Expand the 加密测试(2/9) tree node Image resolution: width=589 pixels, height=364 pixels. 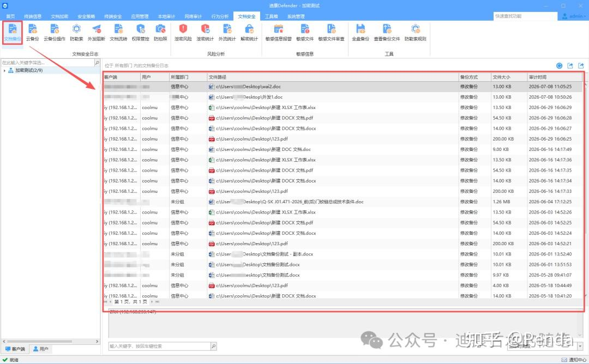click(x=4, y=70)
